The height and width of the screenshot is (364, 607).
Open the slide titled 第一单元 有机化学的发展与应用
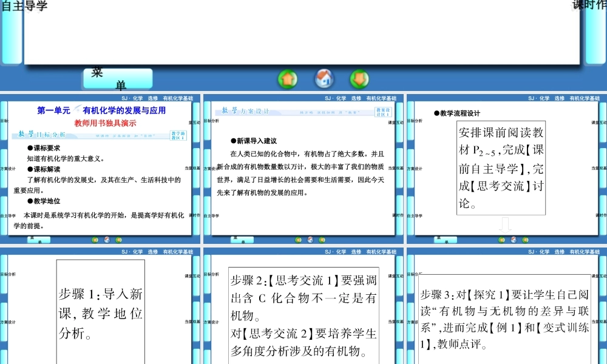coord(100,169)
